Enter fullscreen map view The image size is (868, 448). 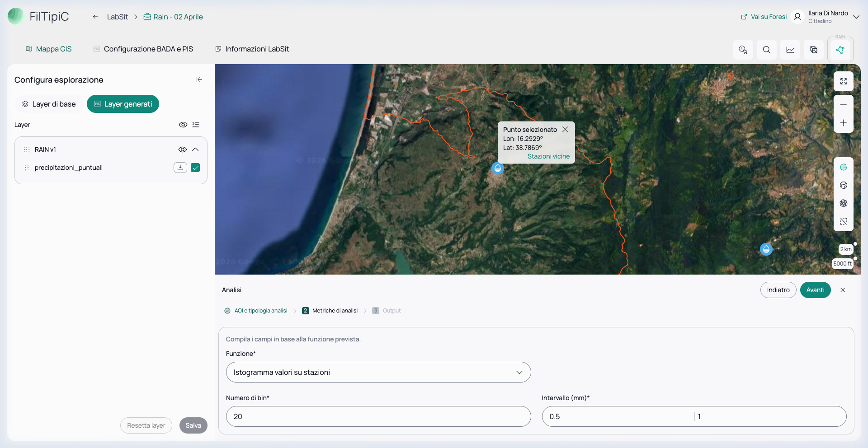coord(844,81)
